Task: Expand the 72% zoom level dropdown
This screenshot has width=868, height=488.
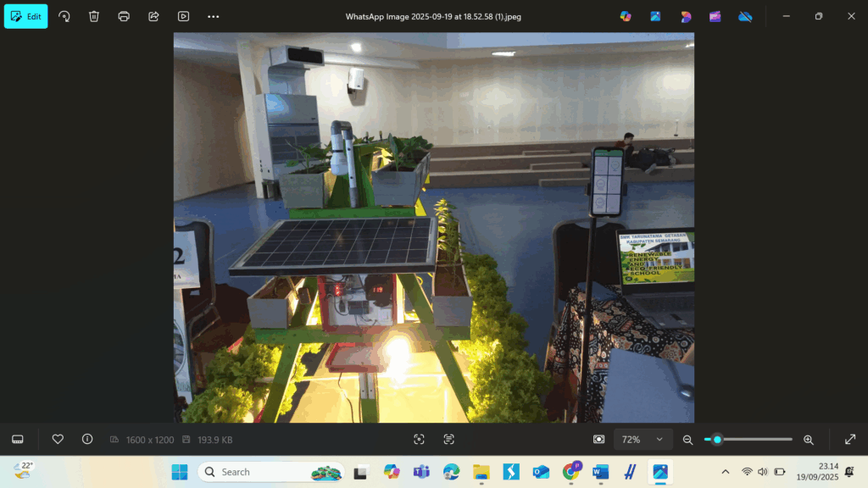Action: coord(643,439)
